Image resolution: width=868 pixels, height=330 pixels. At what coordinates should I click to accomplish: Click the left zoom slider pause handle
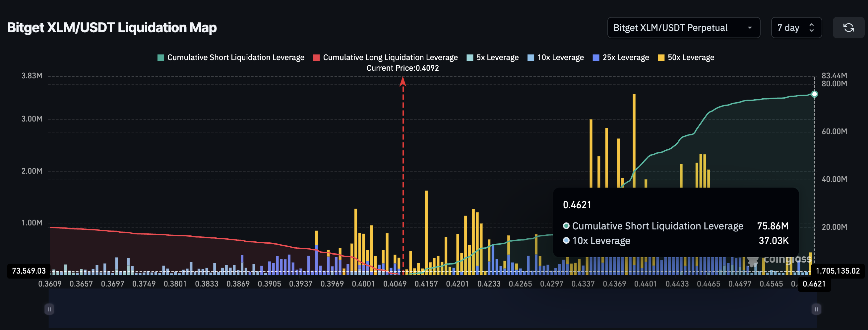click(49, 309)
